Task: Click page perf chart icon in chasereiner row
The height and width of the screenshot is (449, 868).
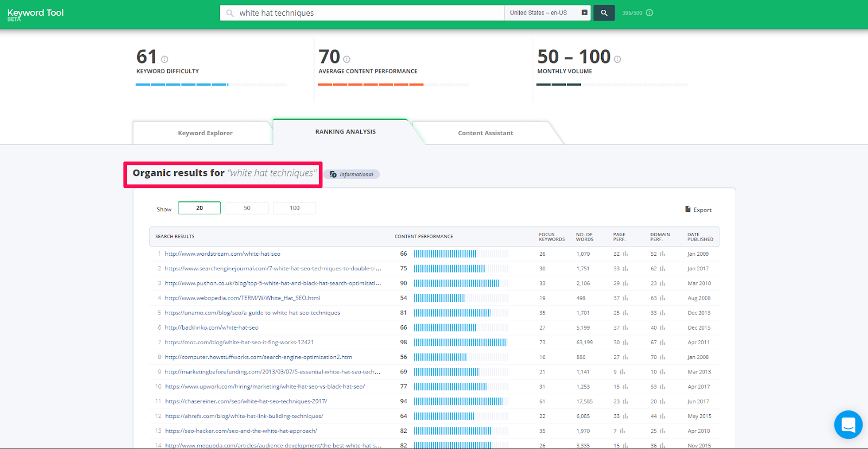Action: tap(626, 401)
